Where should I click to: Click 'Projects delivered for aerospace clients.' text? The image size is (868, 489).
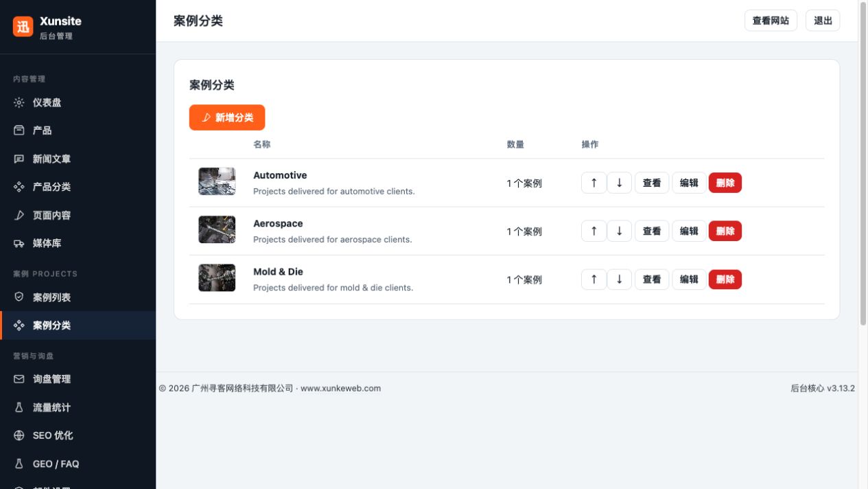click(x=333, y=239)
